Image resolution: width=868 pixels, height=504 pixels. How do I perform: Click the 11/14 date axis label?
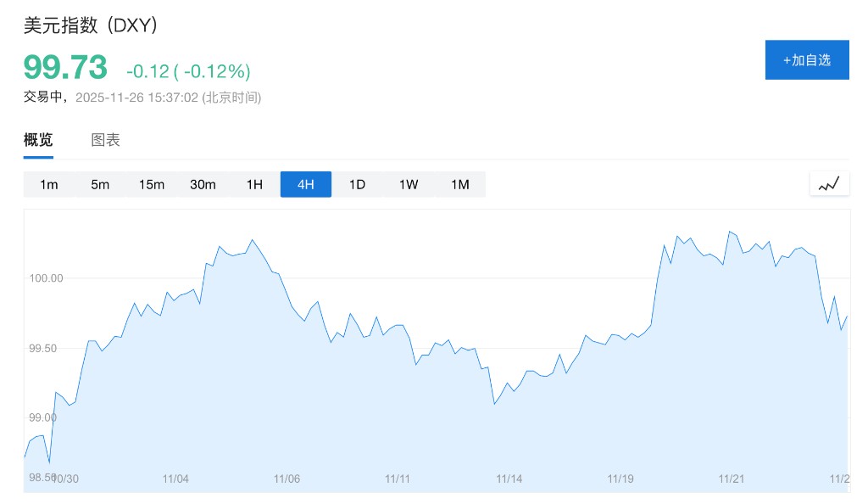[x=509, y=479]
